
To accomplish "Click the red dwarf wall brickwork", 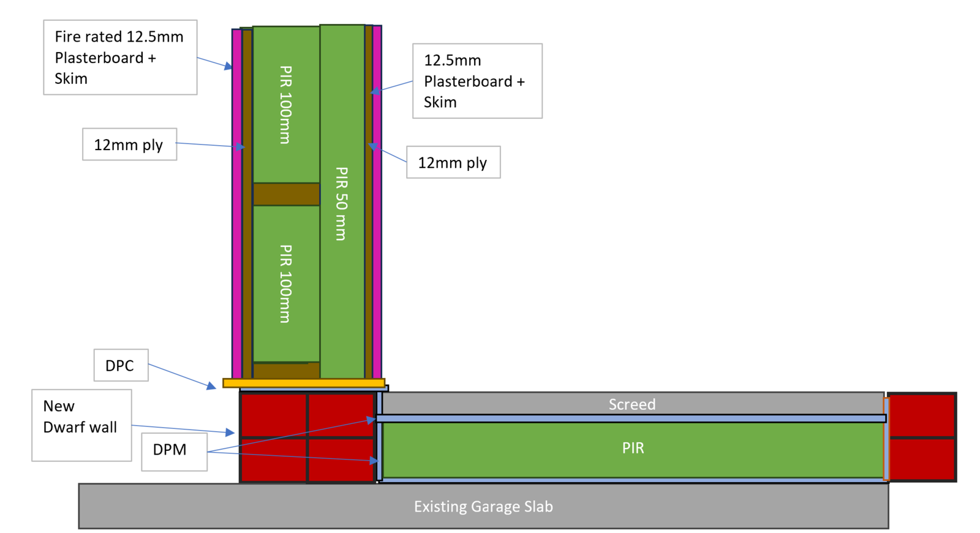I will click(307, 437).
